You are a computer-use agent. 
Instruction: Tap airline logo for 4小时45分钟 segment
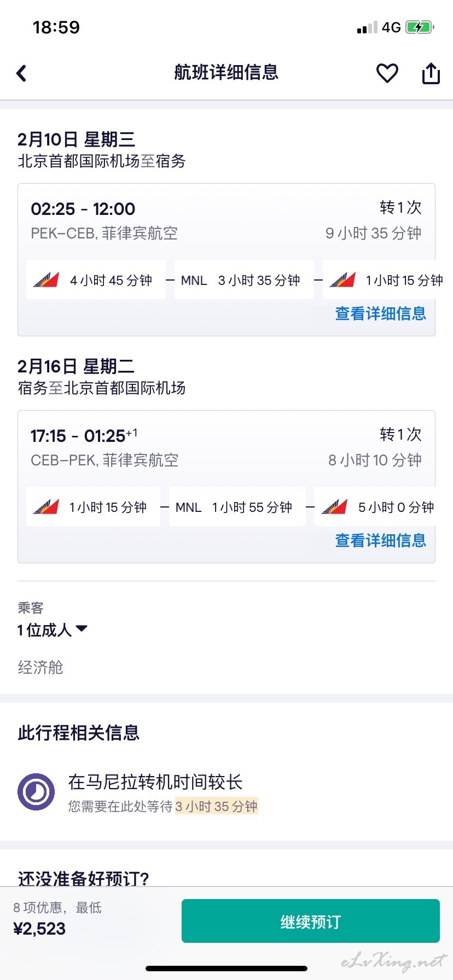[x=47, y=280]
